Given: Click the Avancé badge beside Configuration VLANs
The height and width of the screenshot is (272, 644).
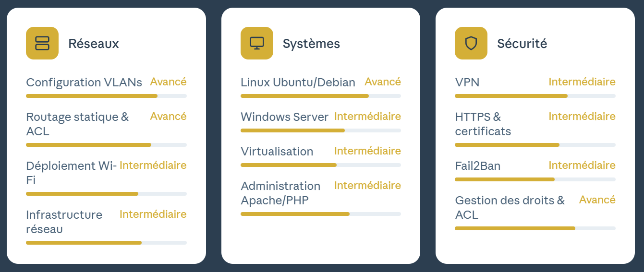Looking at the screenshot, I should coord(168,82).
